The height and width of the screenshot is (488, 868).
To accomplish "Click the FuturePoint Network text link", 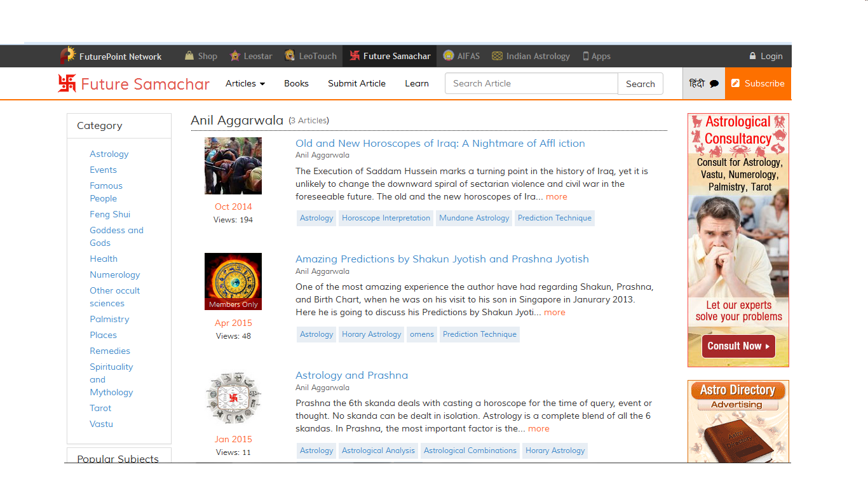I will [x=121, y=57].
